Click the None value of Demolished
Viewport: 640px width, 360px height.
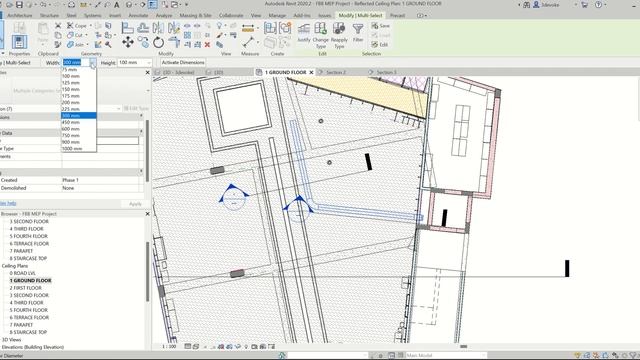[x=68, y=188]
